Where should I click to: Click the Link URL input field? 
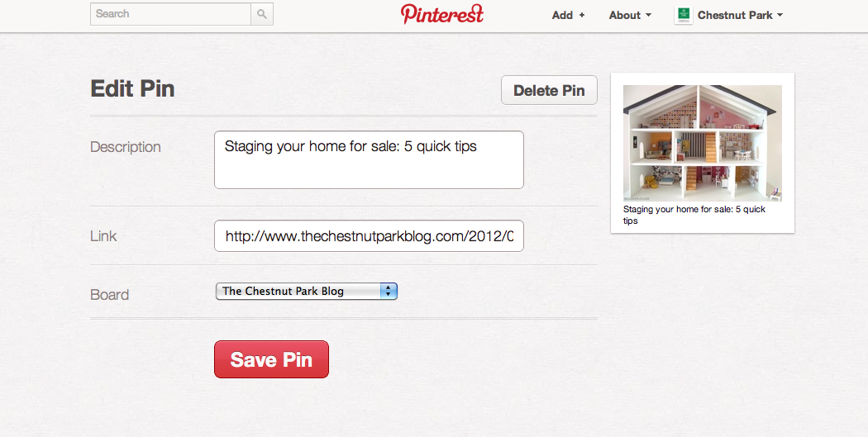(369, 235)
